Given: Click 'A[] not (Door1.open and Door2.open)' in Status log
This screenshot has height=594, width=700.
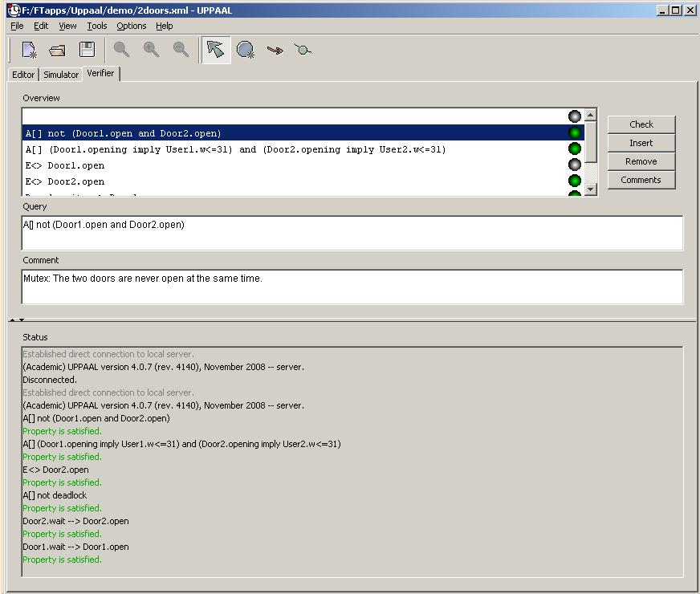Looking at the screenshot, I should [96, 418].
